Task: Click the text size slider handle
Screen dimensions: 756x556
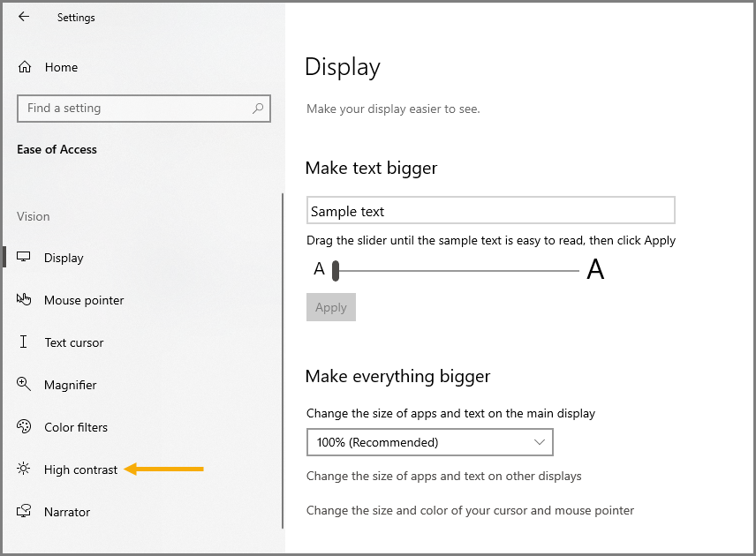Action: (x=336, y=272)
